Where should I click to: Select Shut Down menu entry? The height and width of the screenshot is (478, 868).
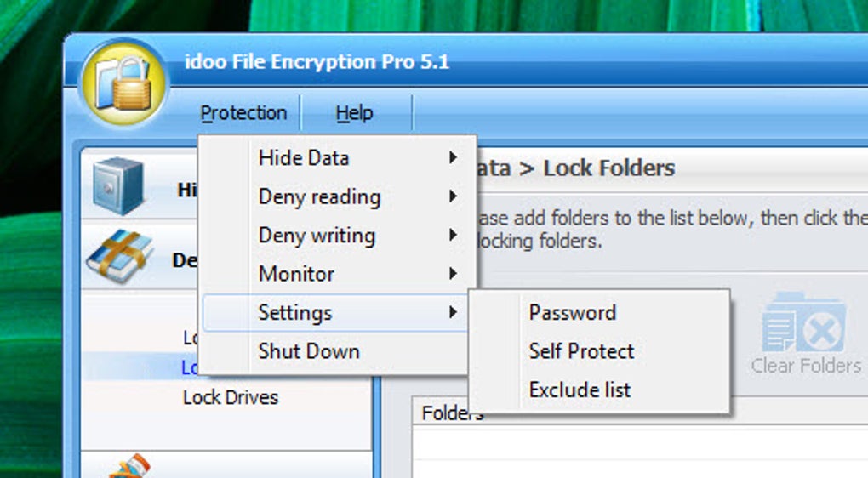pyautogui.click(x=309, y=351)
